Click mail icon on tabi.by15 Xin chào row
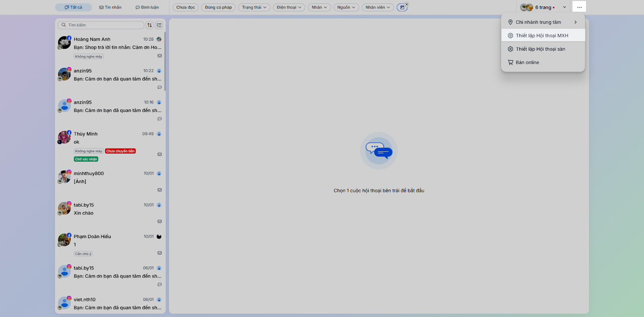 click(160, 221)
